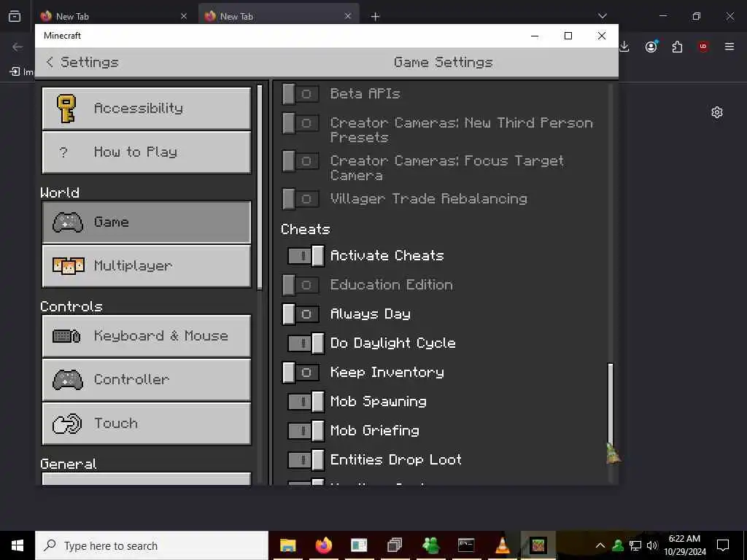Open Firefox downloads icon
The height and width of the screenshot is (560, 747).
tap(624, 47)
